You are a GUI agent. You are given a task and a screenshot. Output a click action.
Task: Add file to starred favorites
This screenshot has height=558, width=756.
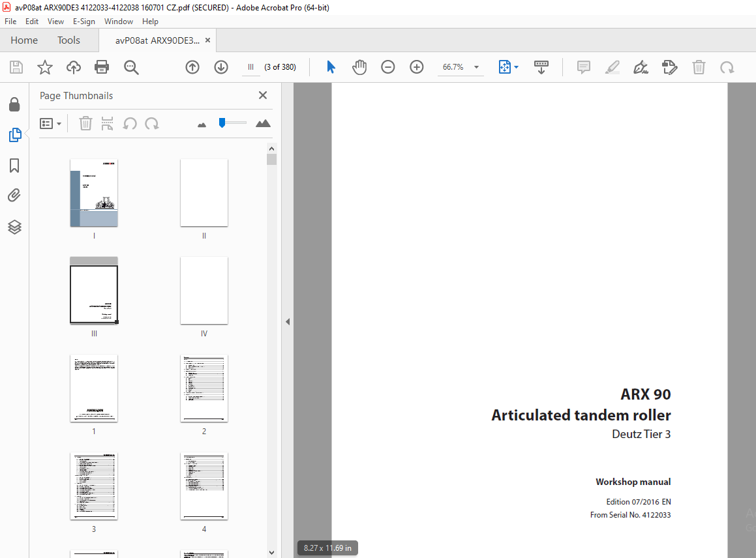point(45,67)
